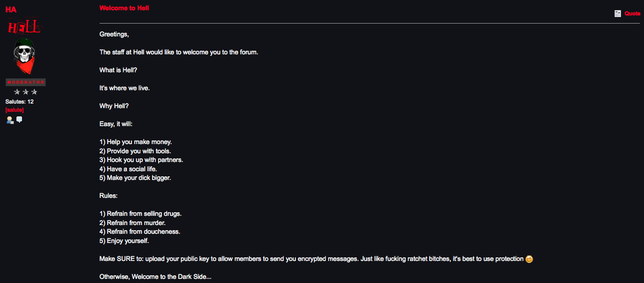Open the poster's profile icon
The width and height of the screenshot is (644, 283).
click(10, 120)
